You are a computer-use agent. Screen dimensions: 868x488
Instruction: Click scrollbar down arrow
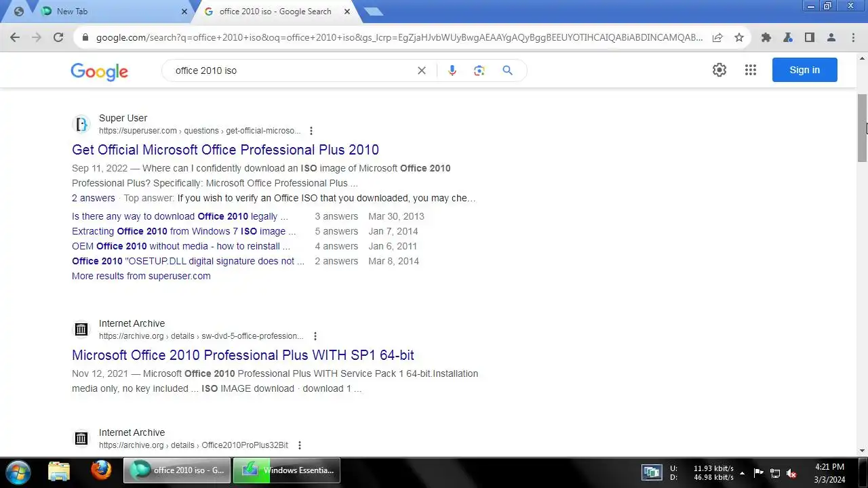pos(862,451)
